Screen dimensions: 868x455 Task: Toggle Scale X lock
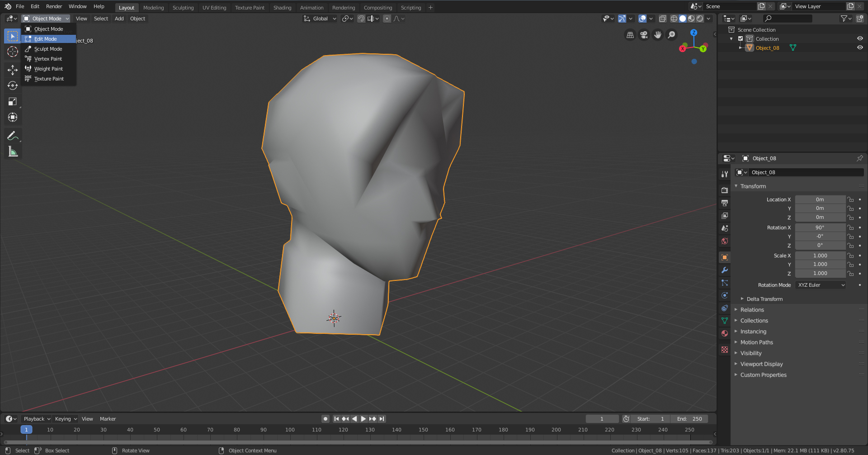pyautogui.click(x=850, y=256)
